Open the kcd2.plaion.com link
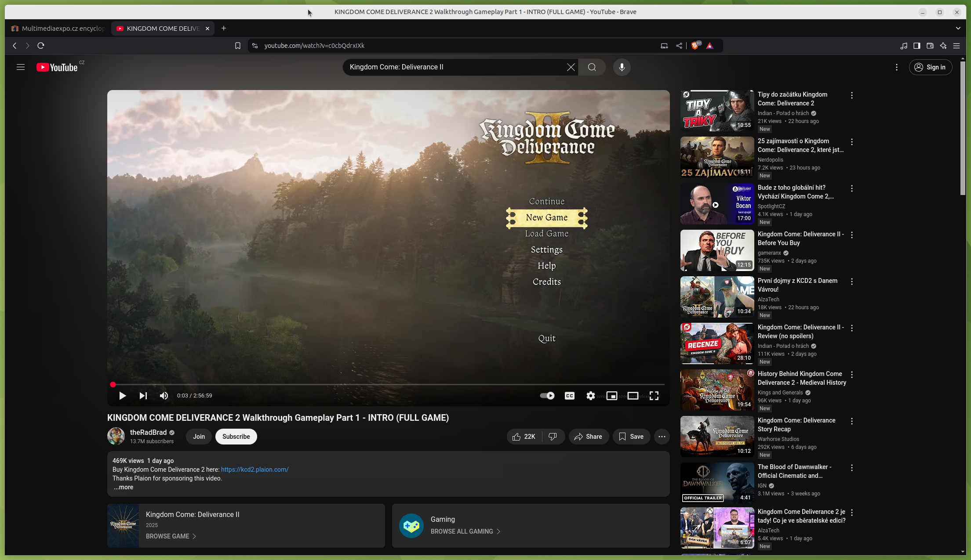The height and width of the screenshot is (560, 971). [255, 470]
